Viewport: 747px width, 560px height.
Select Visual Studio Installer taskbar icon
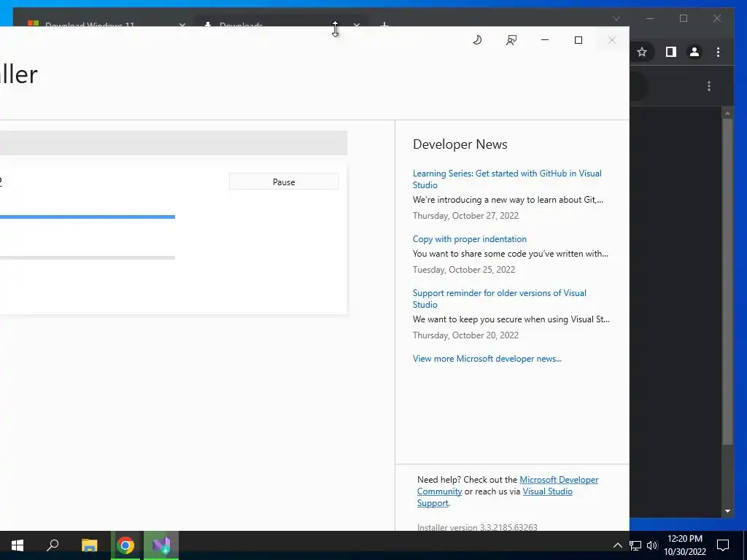point(161,545)
